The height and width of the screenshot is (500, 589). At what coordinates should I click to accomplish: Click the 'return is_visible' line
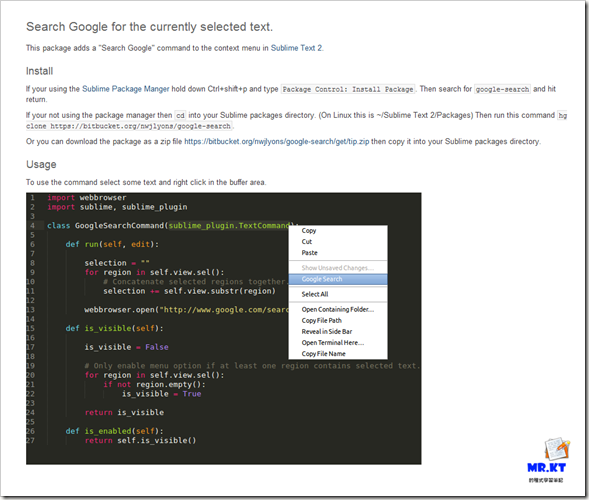[x=124, y=412]
